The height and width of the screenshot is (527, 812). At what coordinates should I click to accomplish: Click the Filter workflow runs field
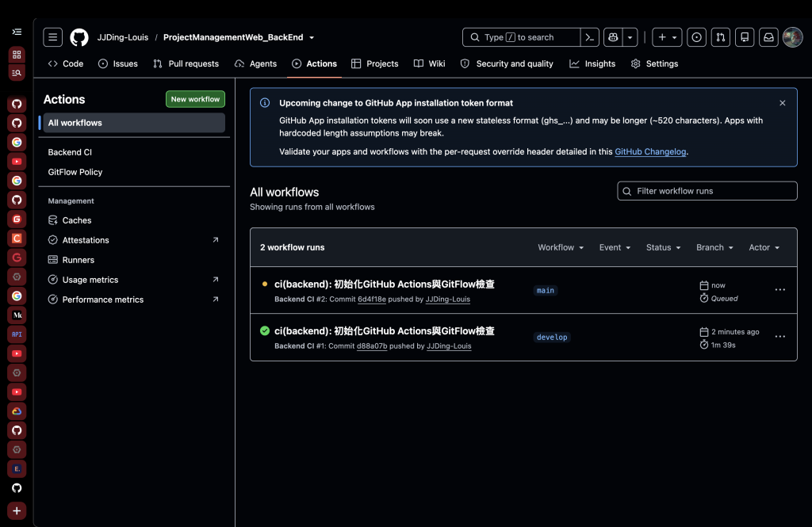click(707, 191)
